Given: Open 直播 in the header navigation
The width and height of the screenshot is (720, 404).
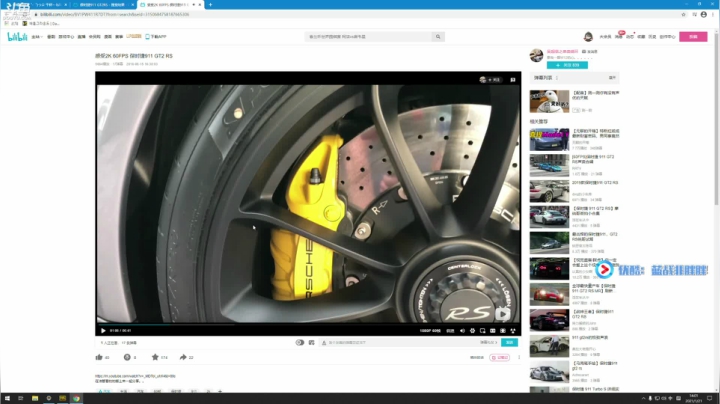Looking at the screenshot, I should [81, 37].
